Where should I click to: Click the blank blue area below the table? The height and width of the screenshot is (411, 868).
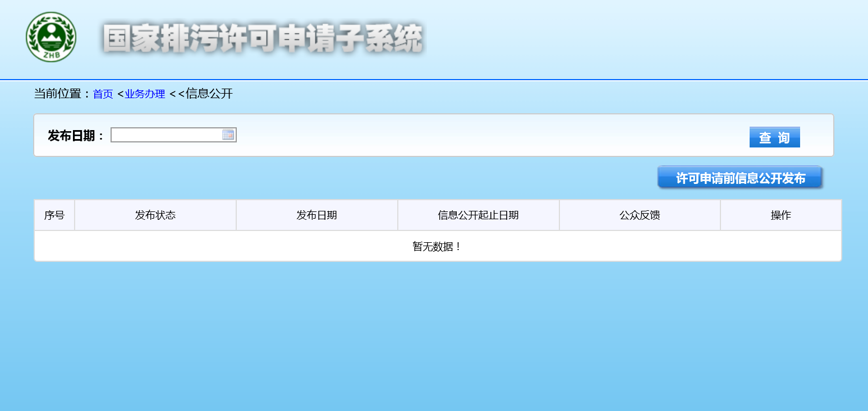click(438, 336)
